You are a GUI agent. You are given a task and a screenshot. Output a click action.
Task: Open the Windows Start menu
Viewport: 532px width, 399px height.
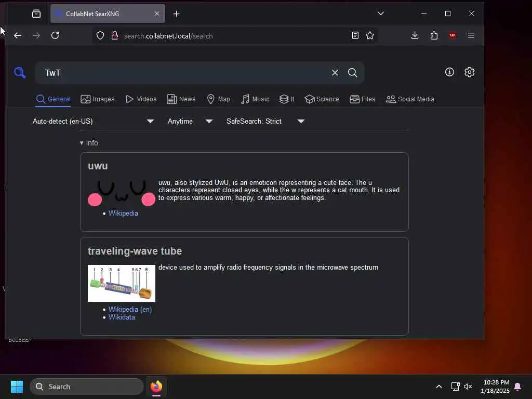pyautogui.click(x=17, y=387)
